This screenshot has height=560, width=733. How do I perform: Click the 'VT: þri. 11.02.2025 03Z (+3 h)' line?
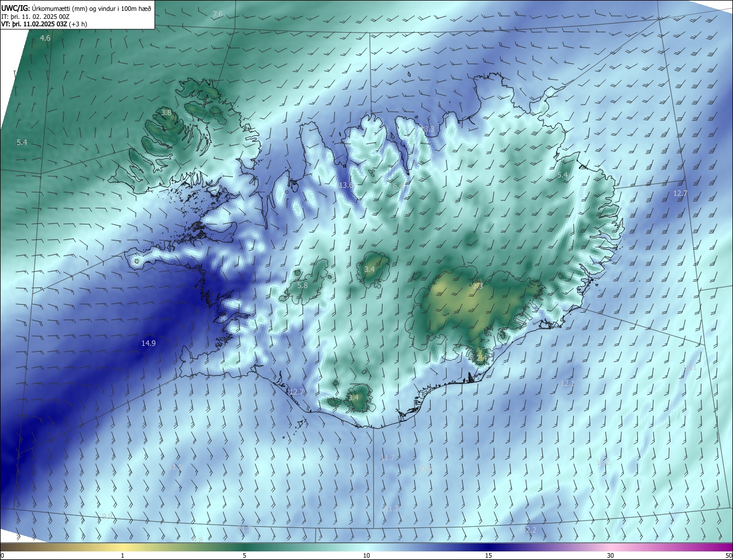[44, 25]
